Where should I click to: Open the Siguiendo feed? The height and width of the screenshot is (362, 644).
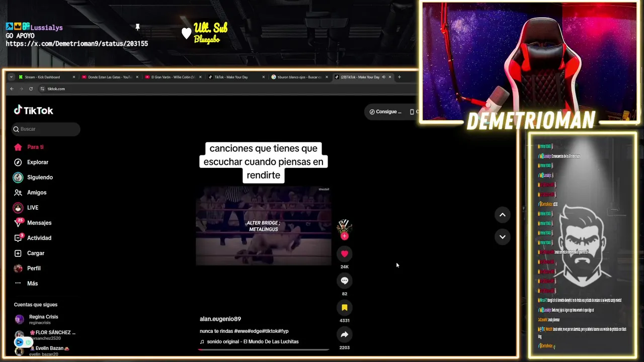[x=33, y=177]
